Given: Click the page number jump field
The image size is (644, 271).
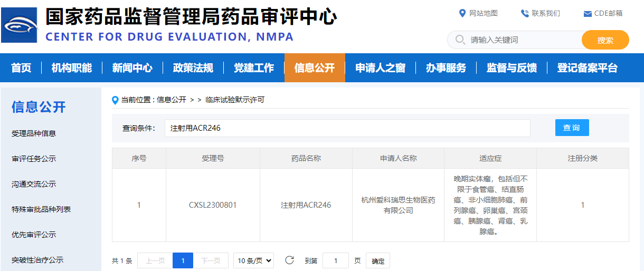Looking at the screenshot, I should click(x=335, y=260).
